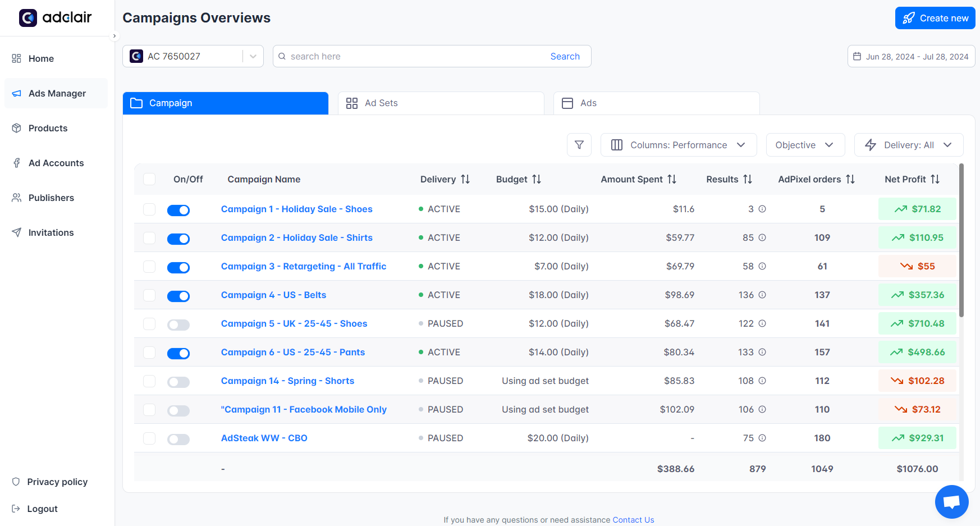Open the Contact Us link

click(633, 520)
